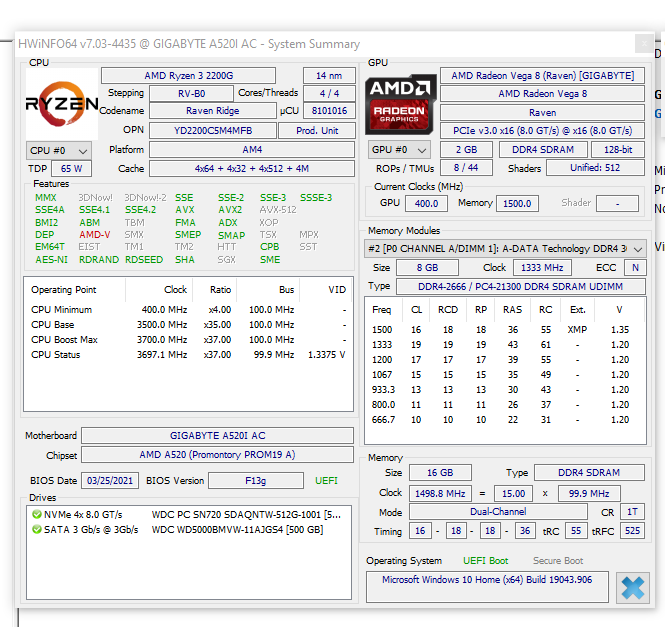Click the CPU Minimum operating point row

click(x=188, y=310)
